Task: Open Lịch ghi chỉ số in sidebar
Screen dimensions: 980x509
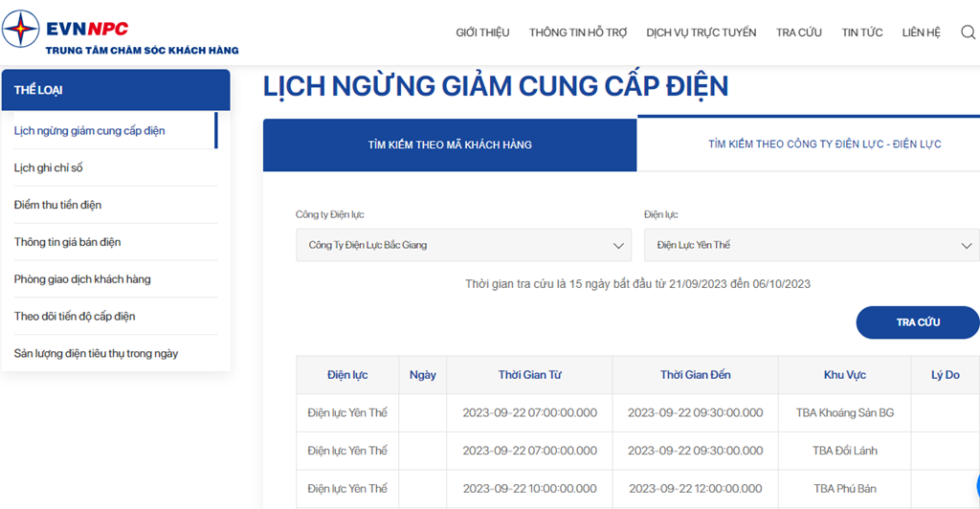Action: (x=49, y=167)
